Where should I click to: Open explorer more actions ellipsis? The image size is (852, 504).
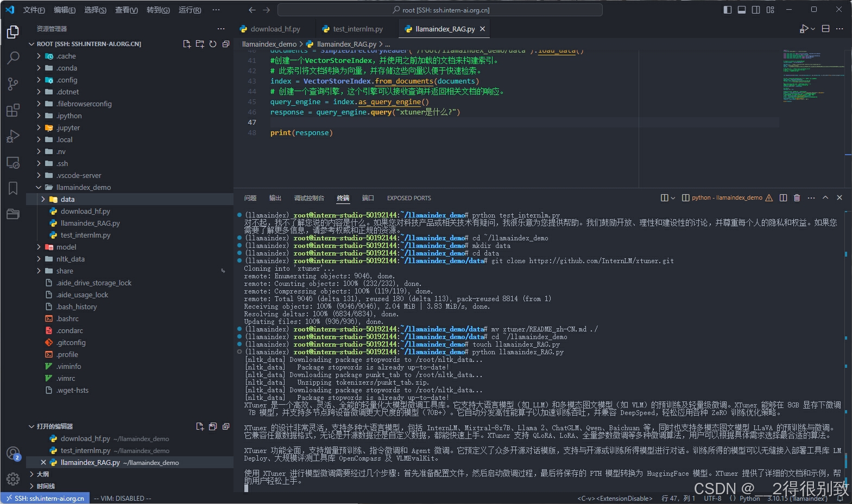[x=220, y=29]
